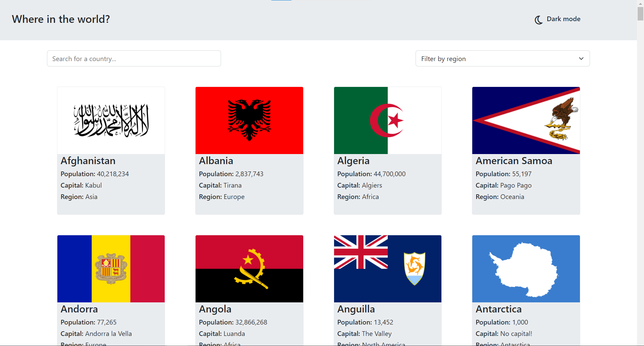Focus the Search for a country field
The image size is (644, 346).
pos(134,59)
